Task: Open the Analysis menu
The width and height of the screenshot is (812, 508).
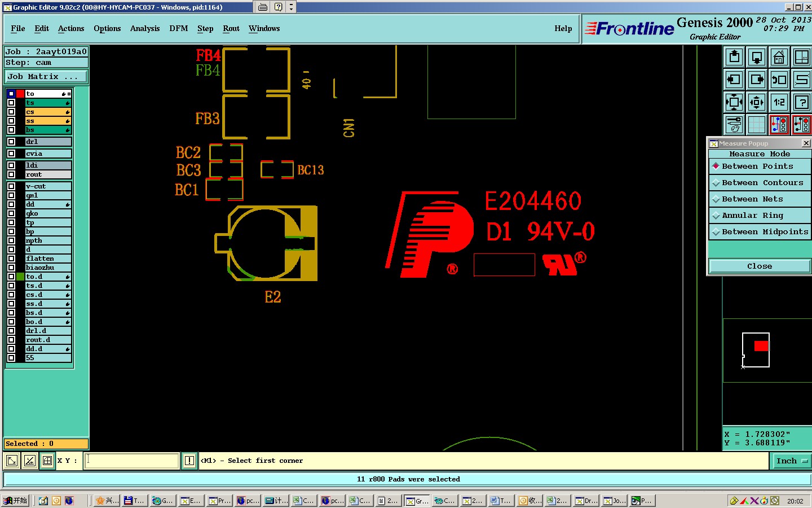Action: [145, 29]
